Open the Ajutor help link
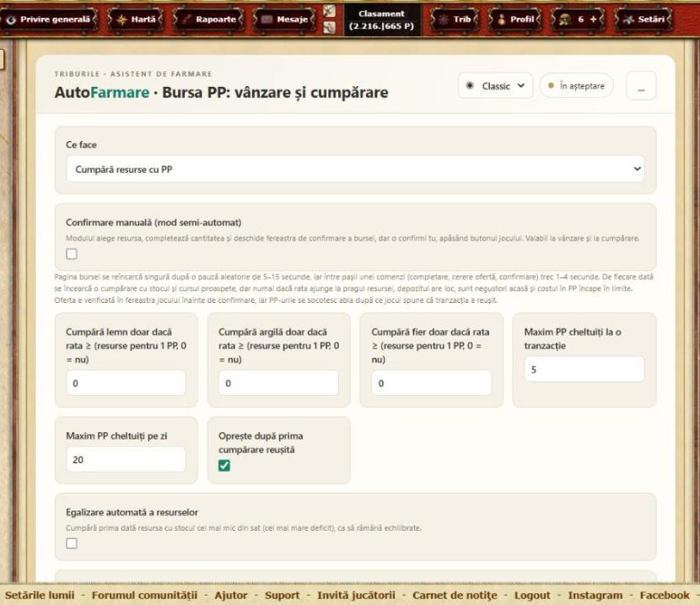This screenshot has width=700, height=605. click(231, 595)
